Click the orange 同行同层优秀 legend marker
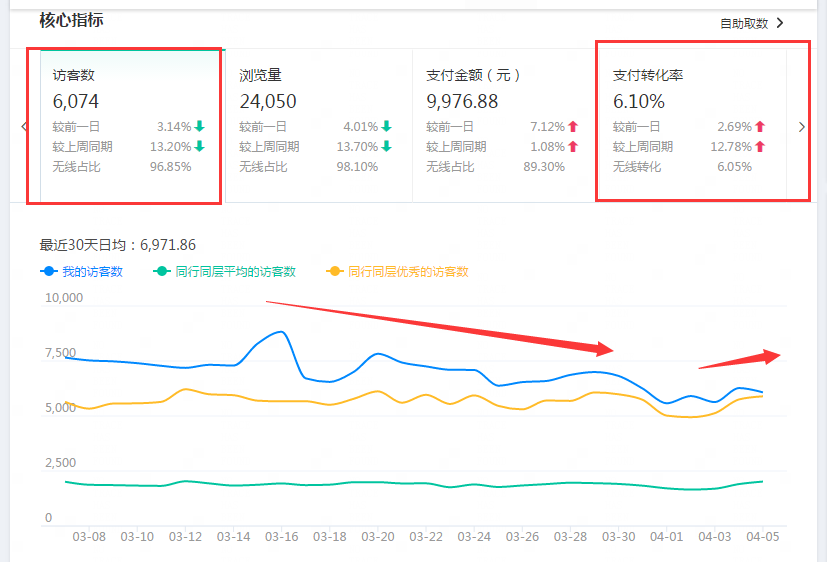Image resolution: width=827 pixels, height=562 pixels. [335, 271]
